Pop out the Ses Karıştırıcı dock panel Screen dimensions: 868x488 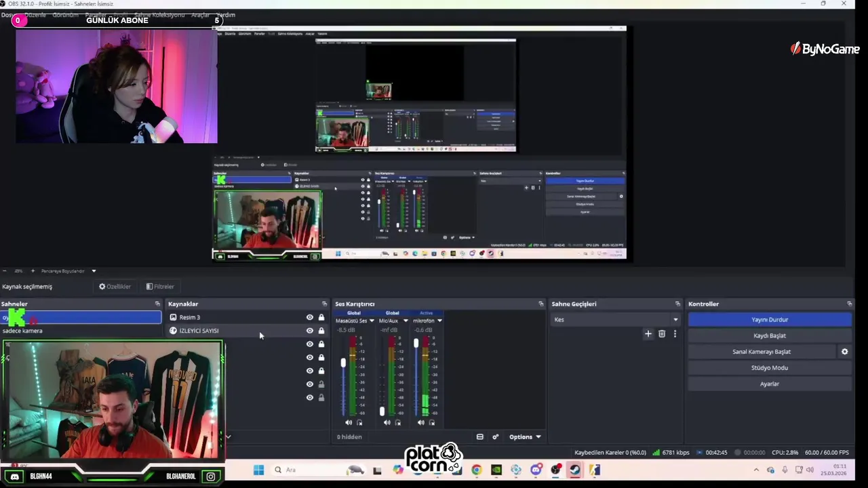(541, 304)
